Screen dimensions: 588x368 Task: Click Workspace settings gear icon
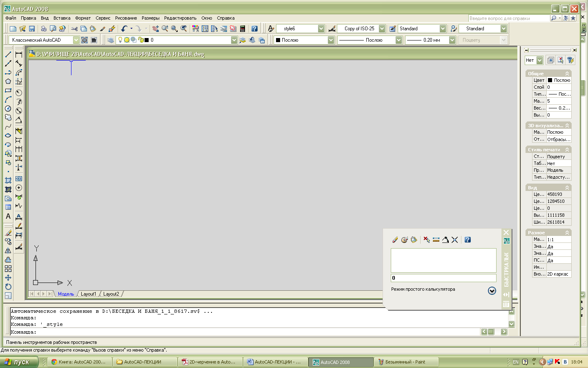85,40
